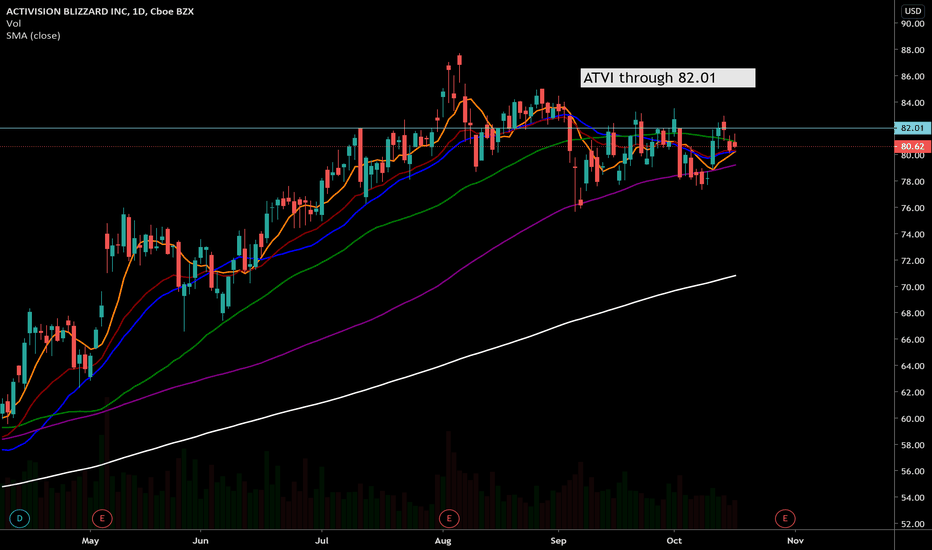The height and width of the screenshot is (550, 932).
Task: Click the 90.00 price axis label
Action: (912, 24)
